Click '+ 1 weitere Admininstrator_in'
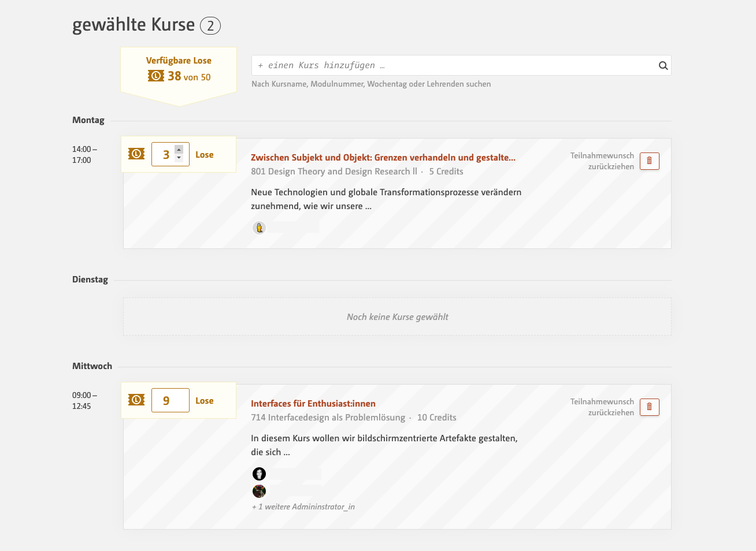The image size is (756, 551). [303, 507]
